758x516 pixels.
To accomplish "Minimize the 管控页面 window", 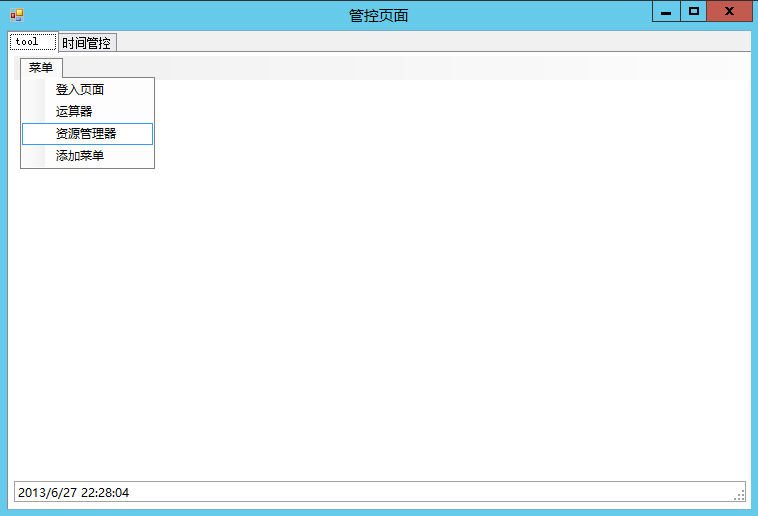I will point(666,11).
